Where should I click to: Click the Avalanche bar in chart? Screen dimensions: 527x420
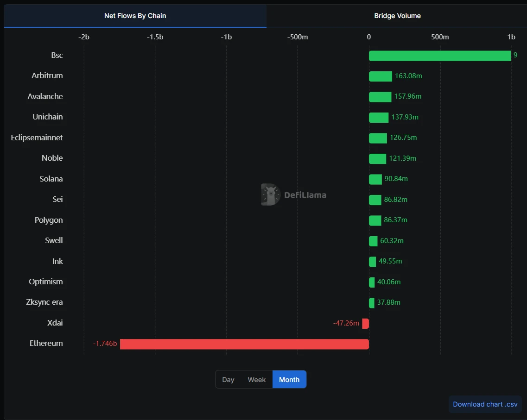pos(380,97)
